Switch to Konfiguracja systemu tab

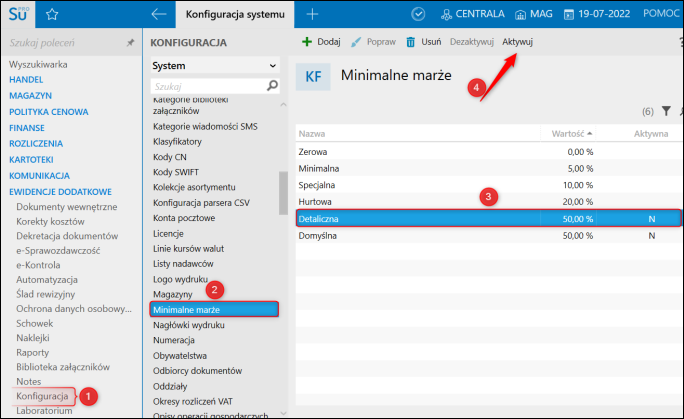point(235,14)
